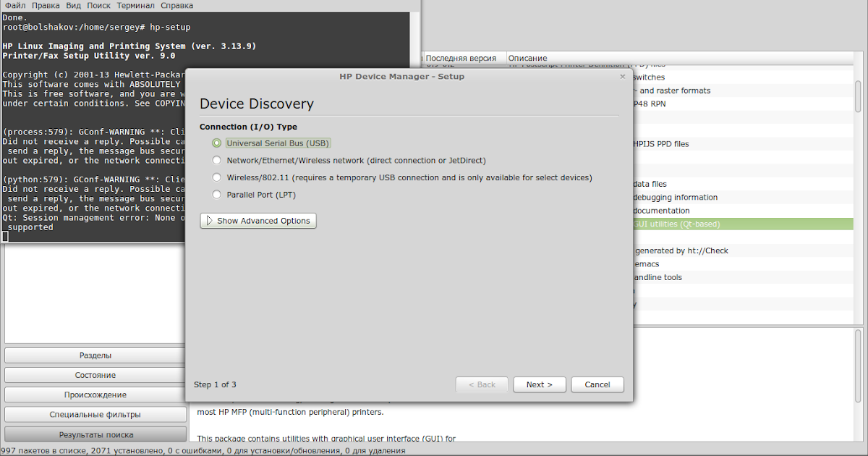This screenshot has height=456, width=868.
Task: Open the Файл menu in the terminal
Action: pyautogui.click(x=14, y=5)
